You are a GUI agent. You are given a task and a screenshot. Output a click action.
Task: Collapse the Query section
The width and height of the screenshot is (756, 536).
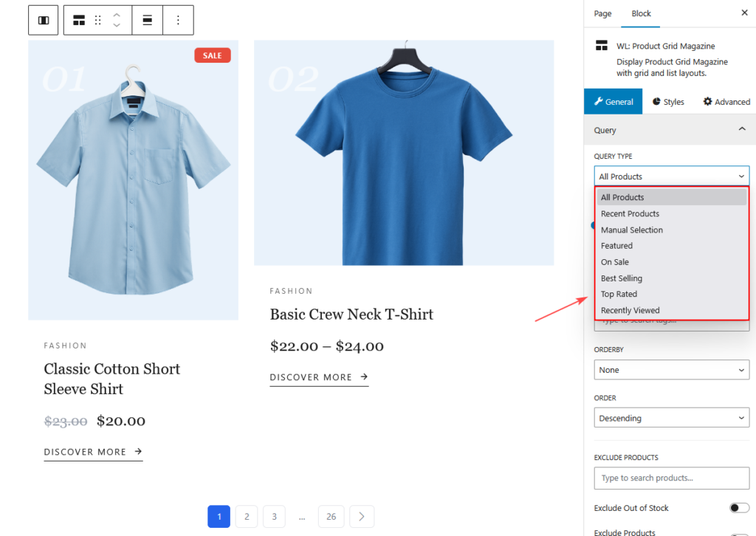point(742,129)
